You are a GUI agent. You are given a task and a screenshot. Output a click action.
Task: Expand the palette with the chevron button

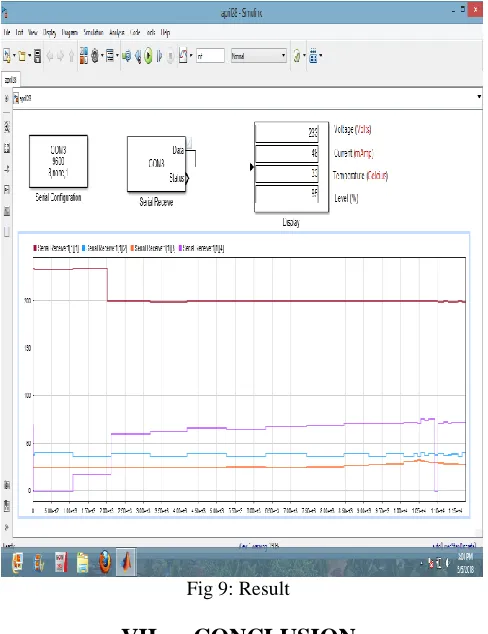pos(6,527)
